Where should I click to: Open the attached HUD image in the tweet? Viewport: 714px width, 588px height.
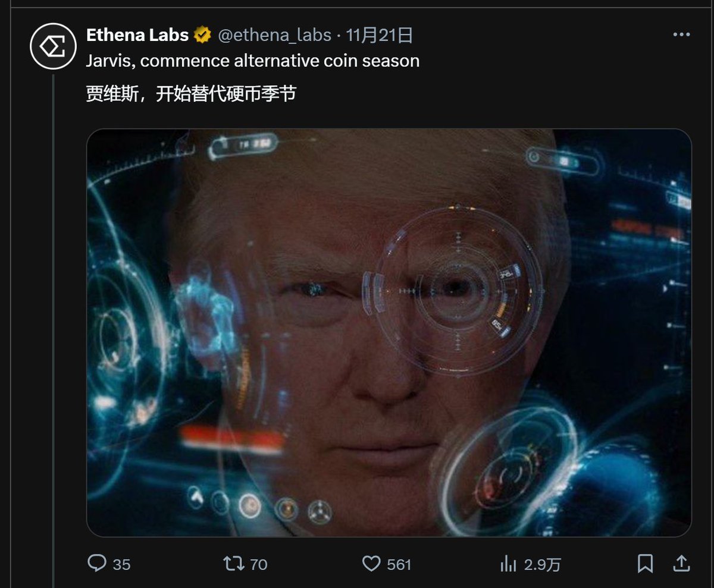[389, 332]
